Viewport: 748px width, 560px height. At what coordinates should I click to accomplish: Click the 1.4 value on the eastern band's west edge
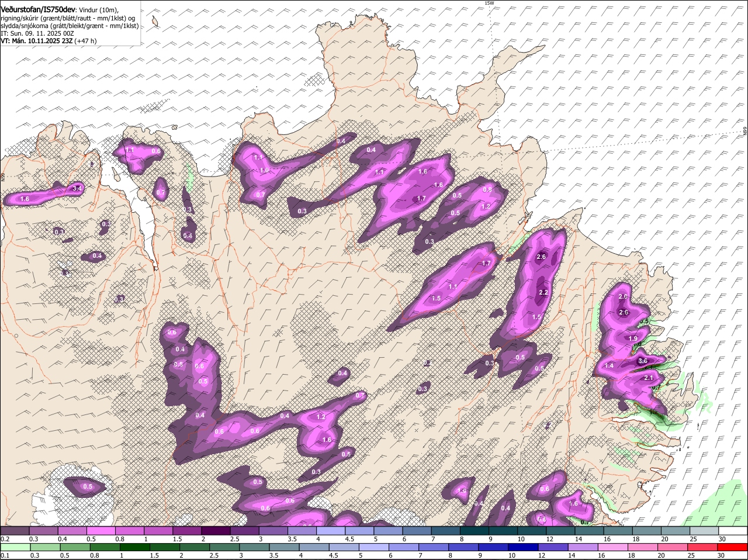tap(609, 365)
